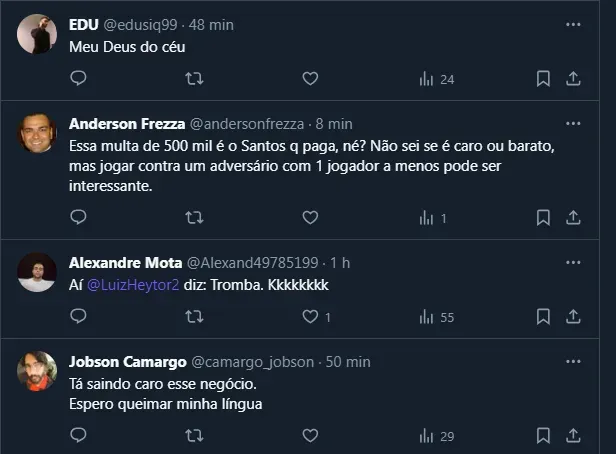Bookmark Jobson Camargo's tweet
The image size is (616, 454).
tap(543, 436)
